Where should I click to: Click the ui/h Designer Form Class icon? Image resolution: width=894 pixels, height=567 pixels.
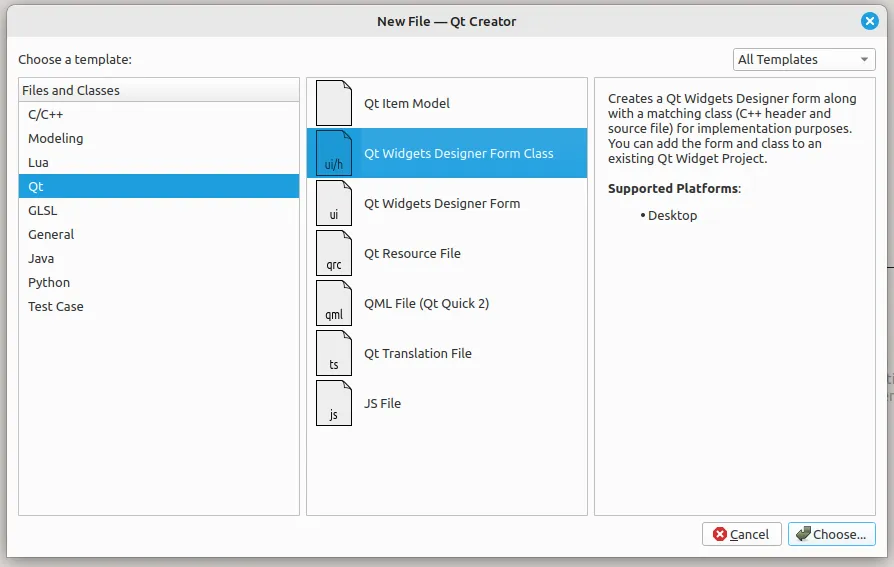click(334, 153)
